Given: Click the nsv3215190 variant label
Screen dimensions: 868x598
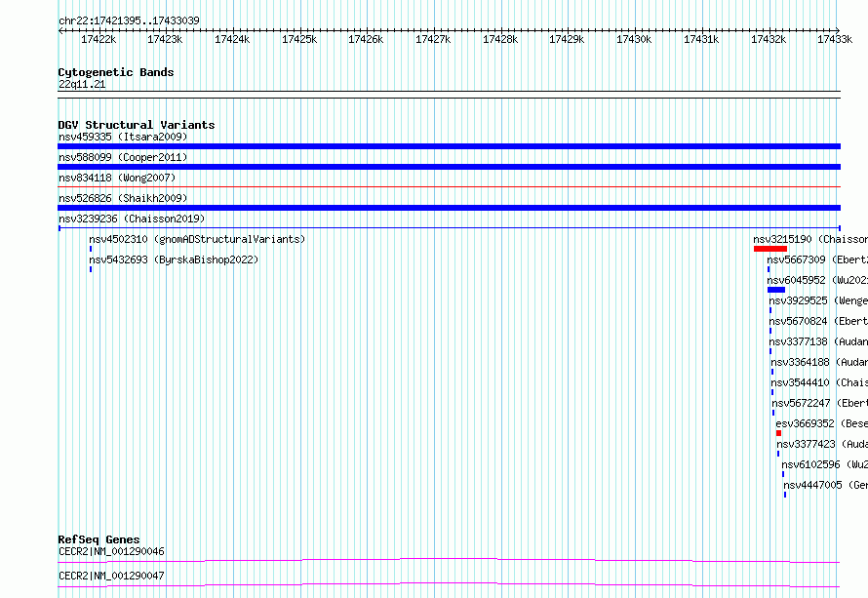Looking at the screenshot, I should click(x=810, y=239).
